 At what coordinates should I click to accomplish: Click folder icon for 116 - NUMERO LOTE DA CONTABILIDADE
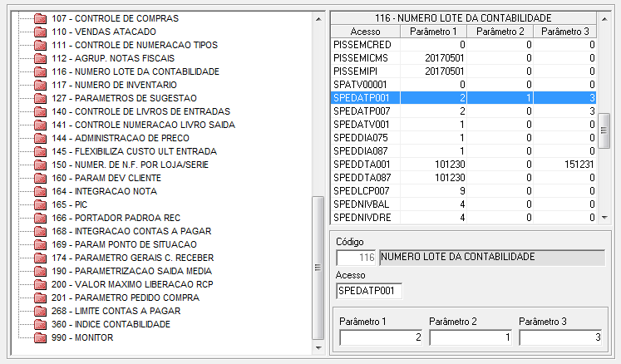[x=40, y=71]
